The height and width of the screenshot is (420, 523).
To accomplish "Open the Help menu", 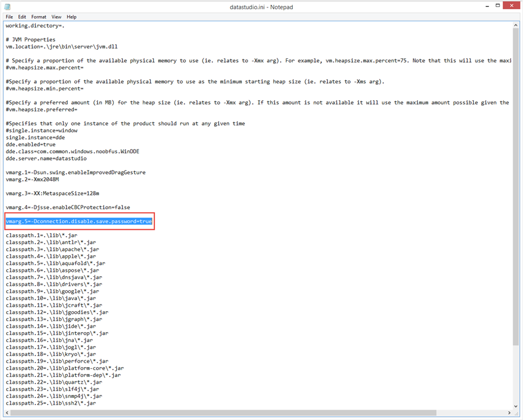I will coord(71,17).
